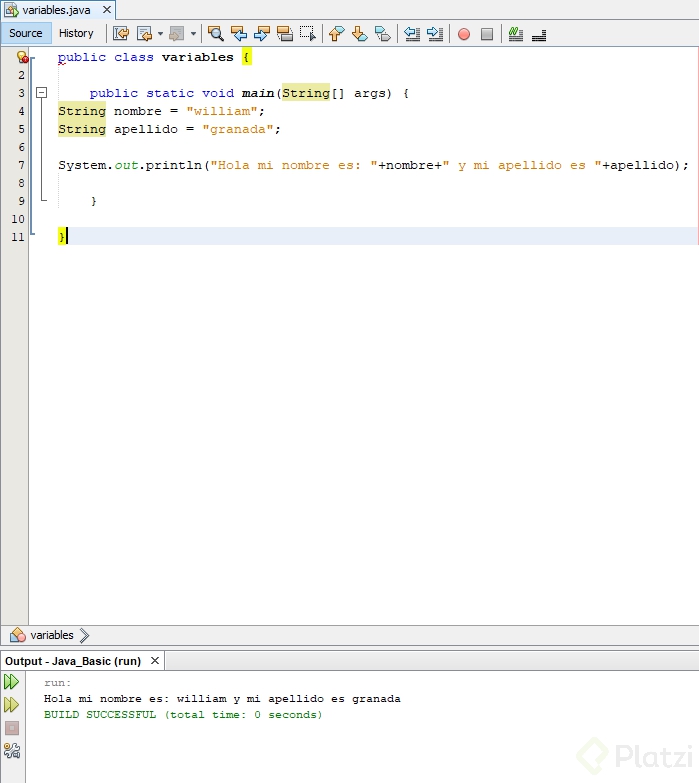Start Macro Recording red circle button
Image resolution: width=699 pixels, height=783 pixels.
pos(464,34)
